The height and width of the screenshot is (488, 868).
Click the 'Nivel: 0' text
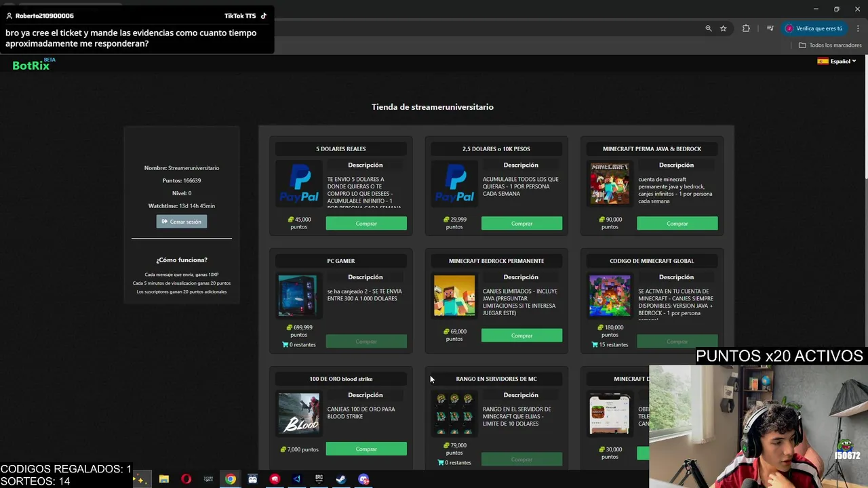182,193
